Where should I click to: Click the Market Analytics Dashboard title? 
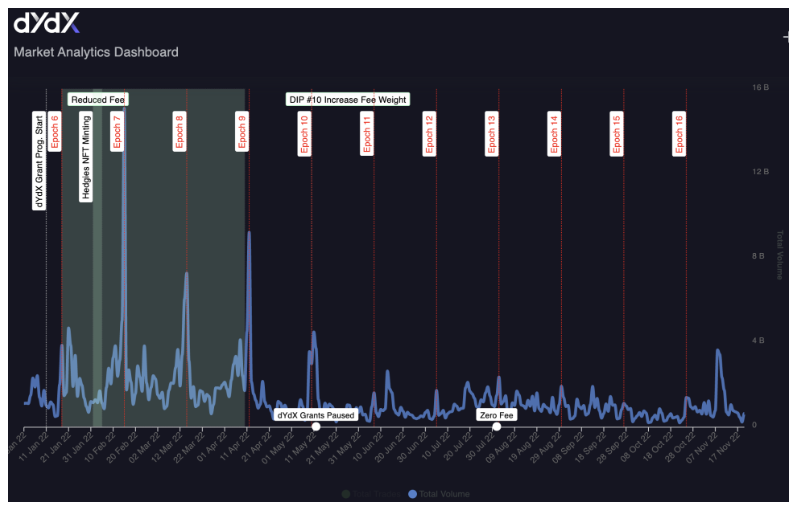(x=96, y=52)
